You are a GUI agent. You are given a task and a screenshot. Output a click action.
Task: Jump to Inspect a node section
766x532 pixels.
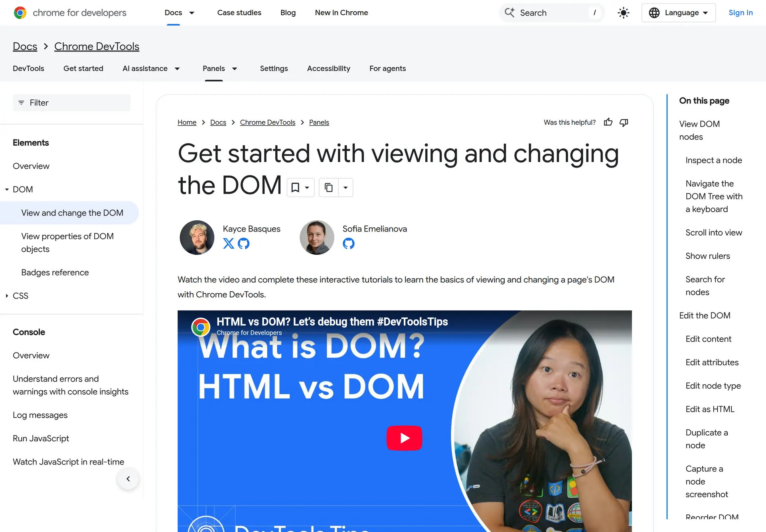tap(714, 160)
